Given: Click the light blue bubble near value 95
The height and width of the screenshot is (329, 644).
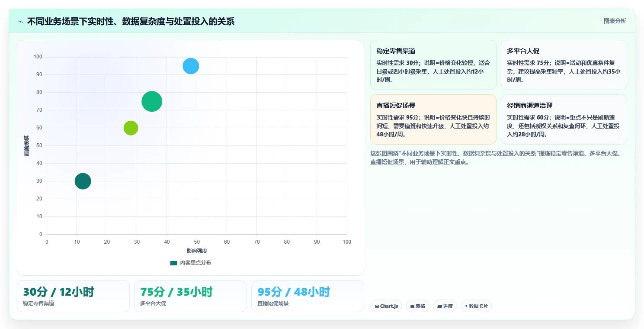Looking at the screenshot, I should coord(191,66).
